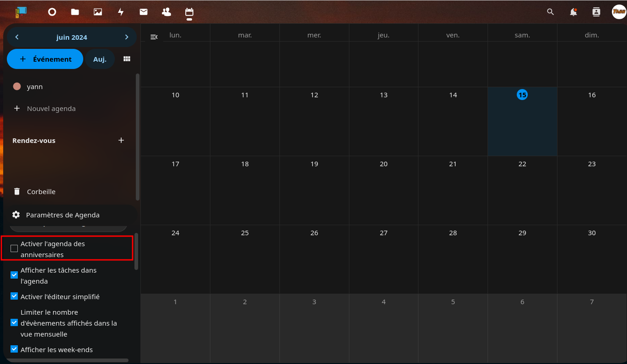Viewport: 627px width, 364px height.
Task: Open the calendar view selector
Action: [x=127, y=59]
